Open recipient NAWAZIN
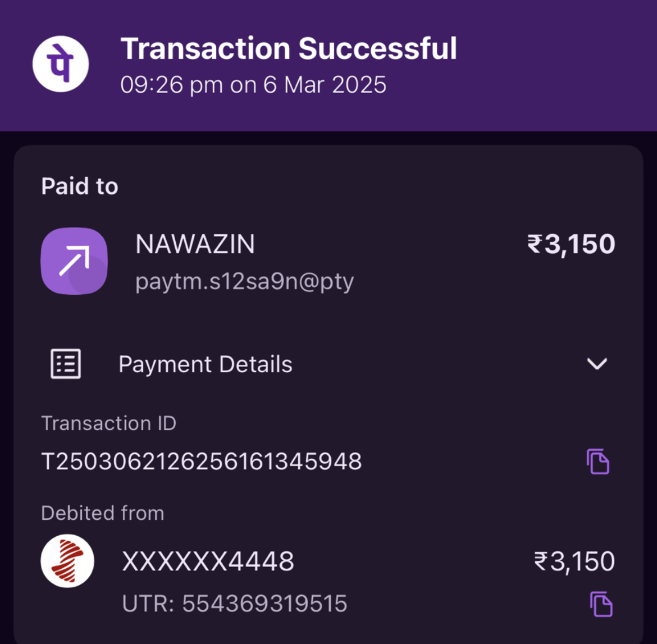The image size is (657, 644). point(195,244)
